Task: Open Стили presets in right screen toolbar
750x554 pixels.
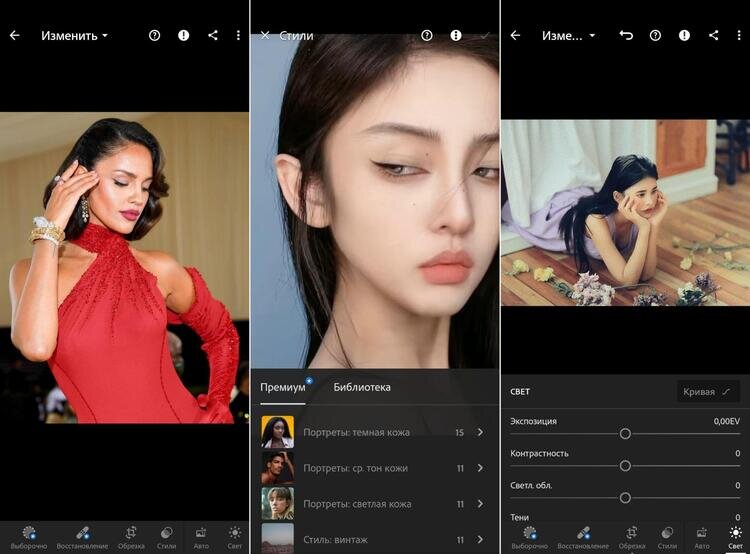Action: 667,537
